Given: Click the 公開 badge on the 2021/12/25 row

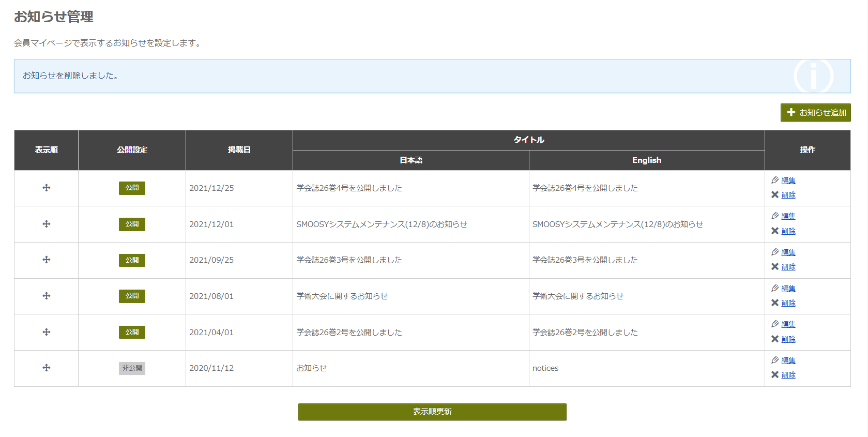Looking at the screenshot, I should coord(132,188).
